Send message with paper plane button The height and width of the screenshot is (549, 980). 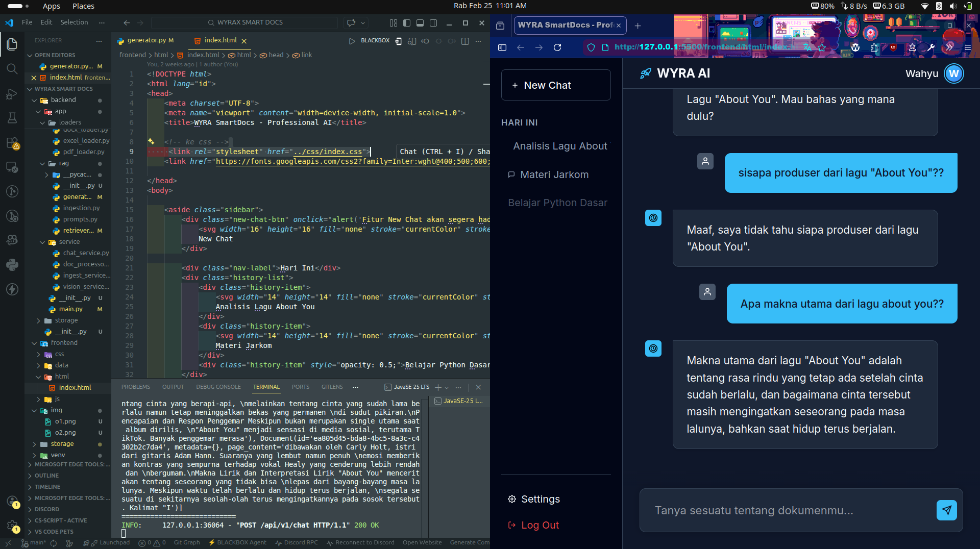click(x=946, y=510)
